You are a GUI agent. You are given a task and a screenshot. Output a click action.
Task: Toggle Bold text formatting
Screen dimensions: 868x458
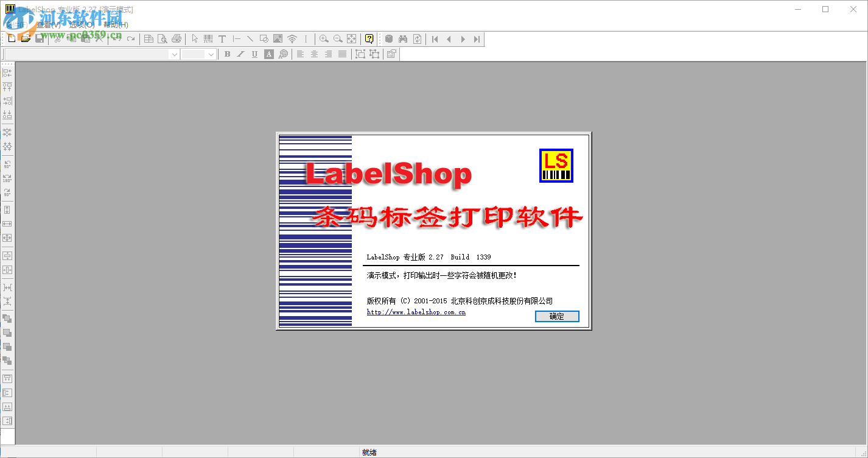227,54
